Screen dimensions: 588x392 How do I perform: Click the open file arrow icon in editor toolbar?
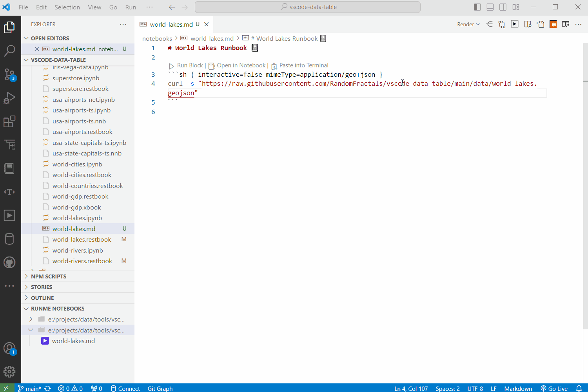(x=541, y=24)
